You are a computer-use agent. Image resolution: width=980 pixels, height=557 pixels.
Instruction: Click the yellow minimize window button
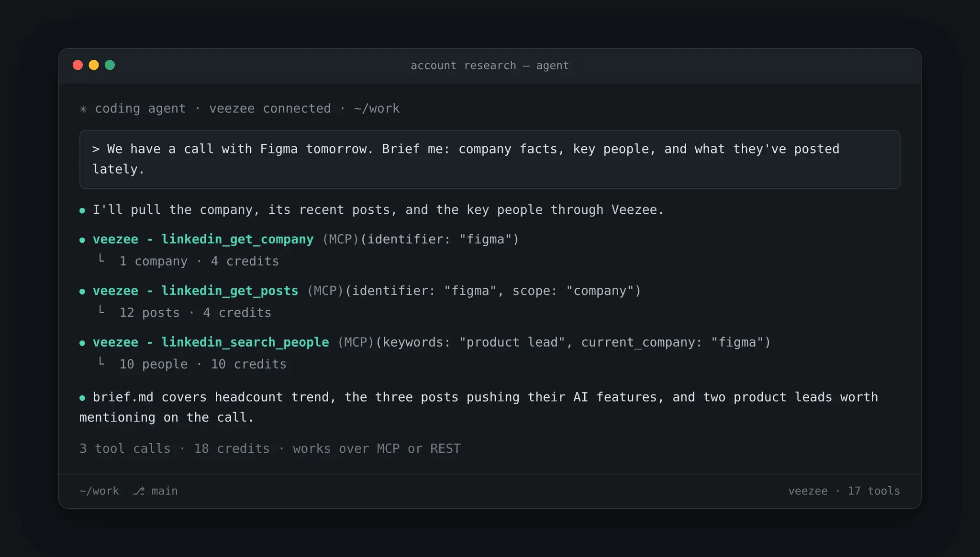pos(94,65)
